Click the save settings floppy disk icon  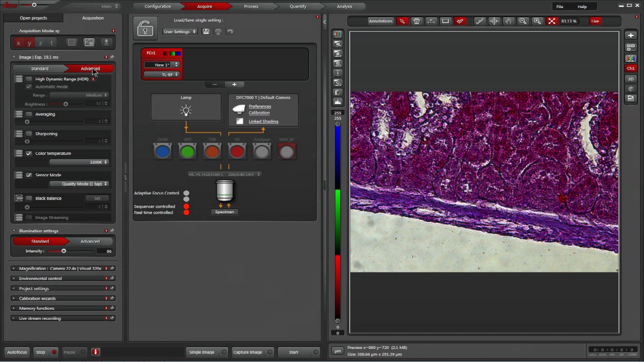206,32
